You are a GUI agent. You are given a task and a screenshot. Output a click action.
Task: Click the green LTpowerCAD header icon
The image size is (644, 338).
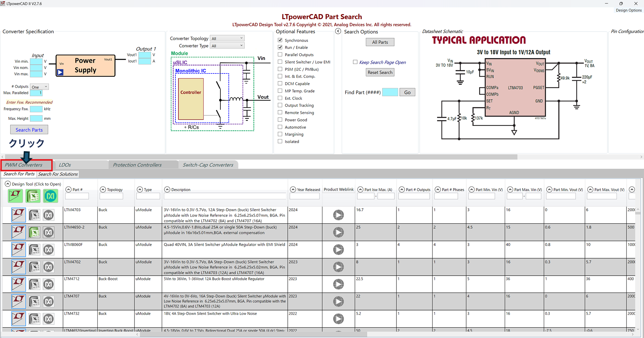tap(15, 196)
